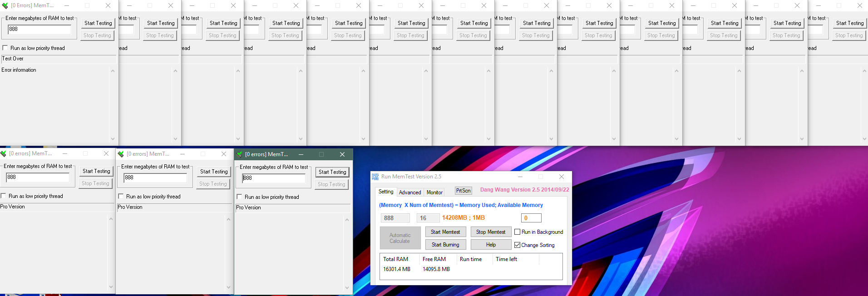Minimize the [0 Errors] Test Over window
Screen dimensions: 868x296
coord(67,5)
